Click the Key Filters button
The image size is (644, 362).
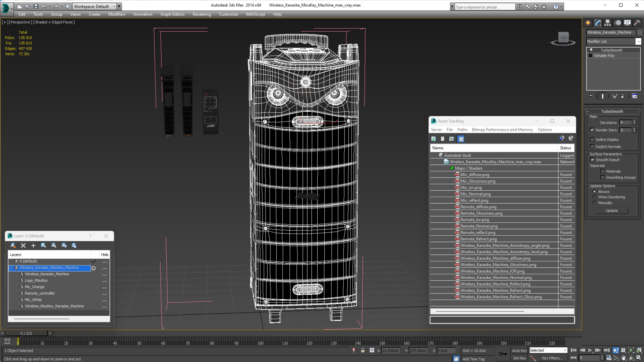(552, 358)
